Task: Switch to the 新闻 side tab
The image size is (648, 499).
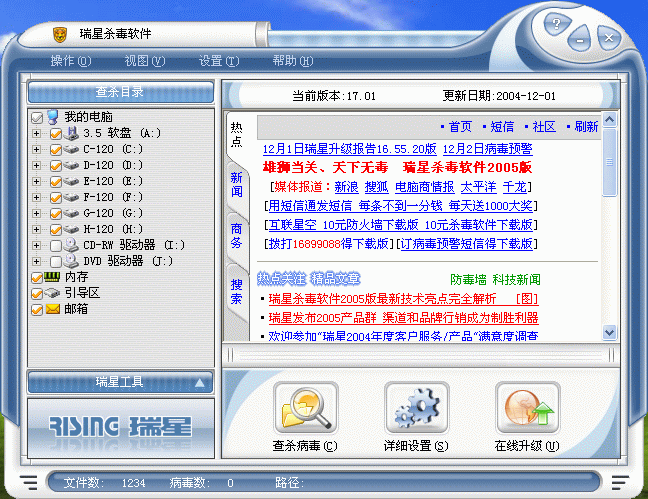Action: pos(237,184)
